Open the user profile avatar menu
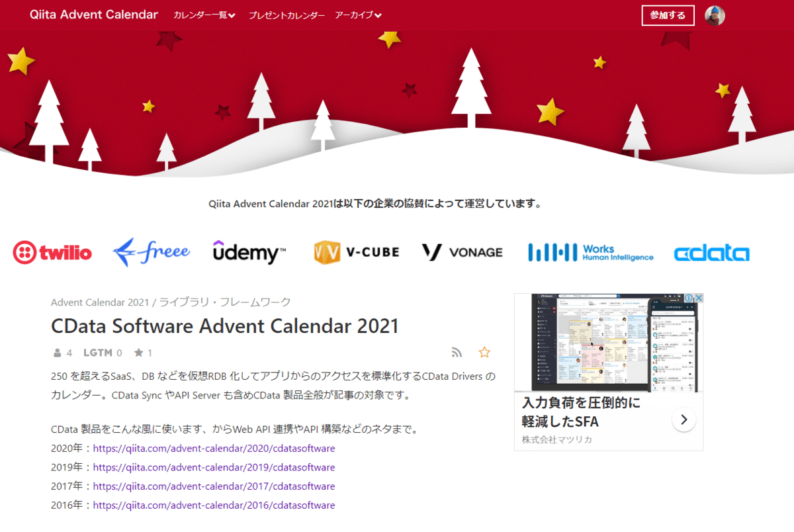 [x=715, y=15]
